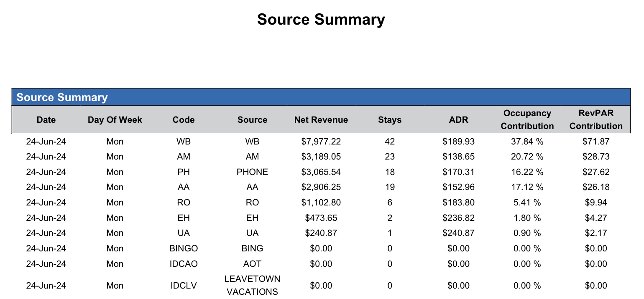Click the BINGO code cell
Image resolution: width=644 pixels, height=299 pixels.
[x=184, y=248]
